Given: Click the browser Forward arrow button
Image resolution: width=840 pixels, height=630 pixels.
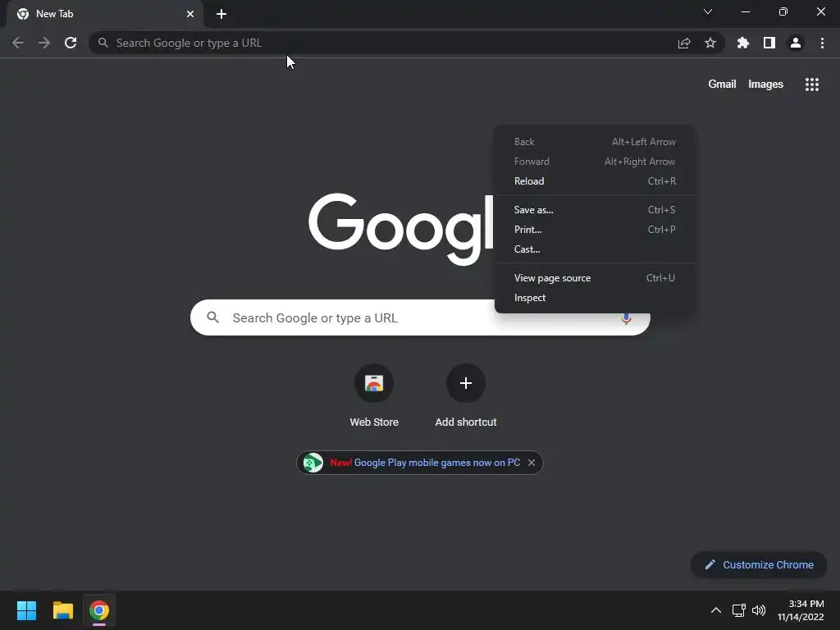Looking at the screenshot, I should [44, 43].
